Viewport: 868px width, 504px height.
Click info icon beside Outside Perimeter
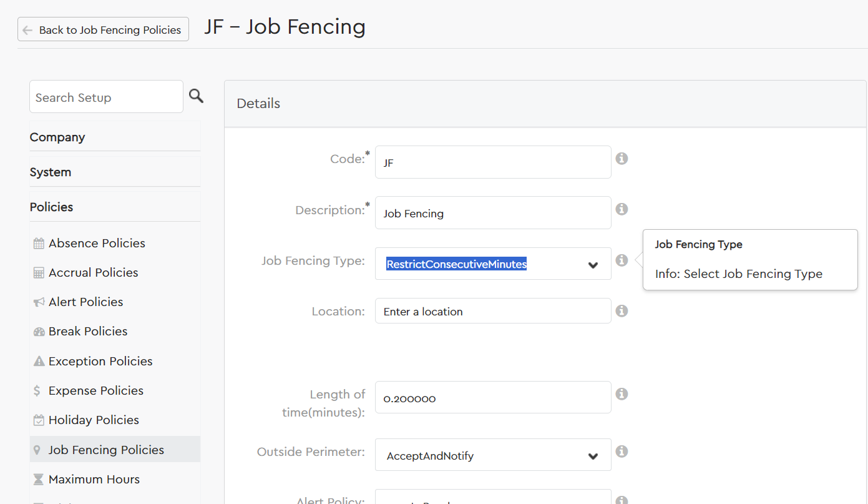622,451
